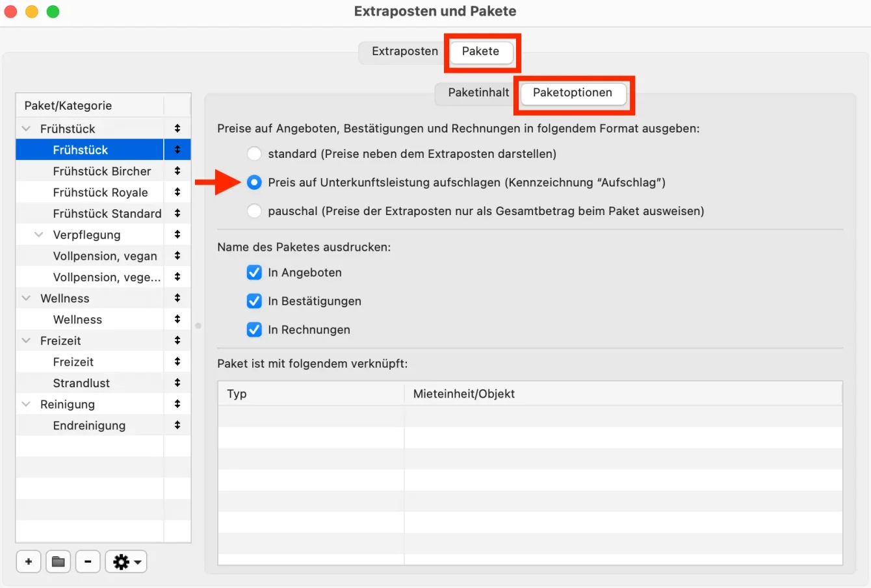Click the Typ column header
This screenshot has height=588, width=871.
[311, 394]
